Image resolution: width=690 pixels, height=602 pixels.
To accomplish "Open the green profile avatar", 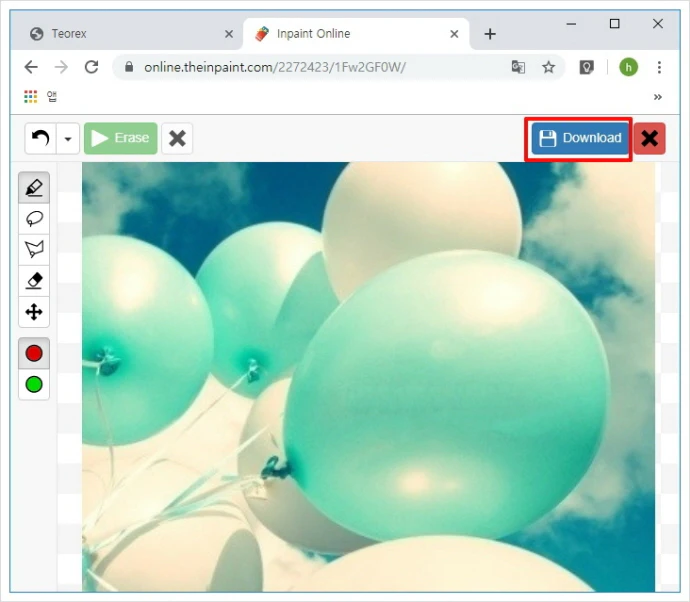I will point(628,67).
